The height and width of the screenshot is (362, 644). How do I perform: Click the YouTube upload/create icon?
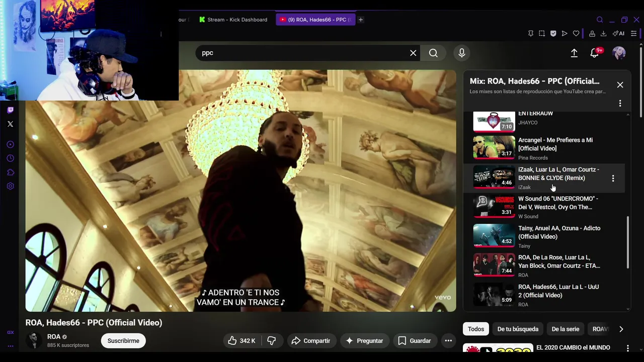574,53
